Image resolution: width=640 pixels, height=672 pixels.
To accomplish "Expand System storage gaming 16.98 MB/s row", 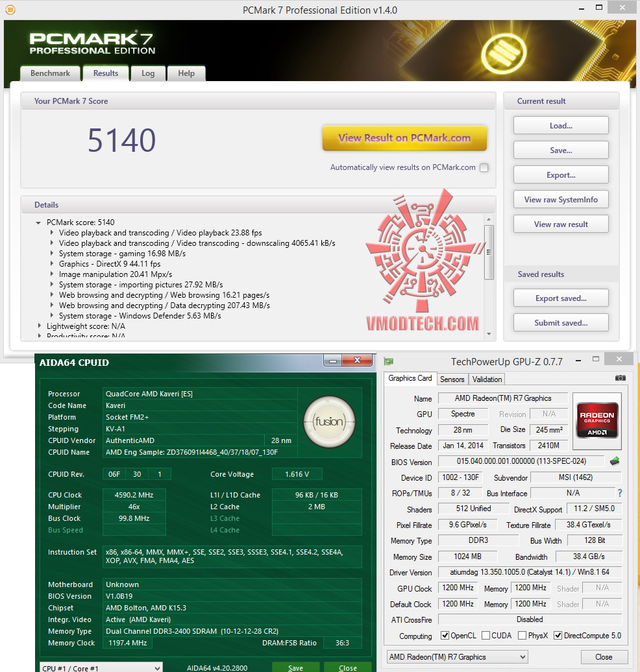I will [52, 253].
